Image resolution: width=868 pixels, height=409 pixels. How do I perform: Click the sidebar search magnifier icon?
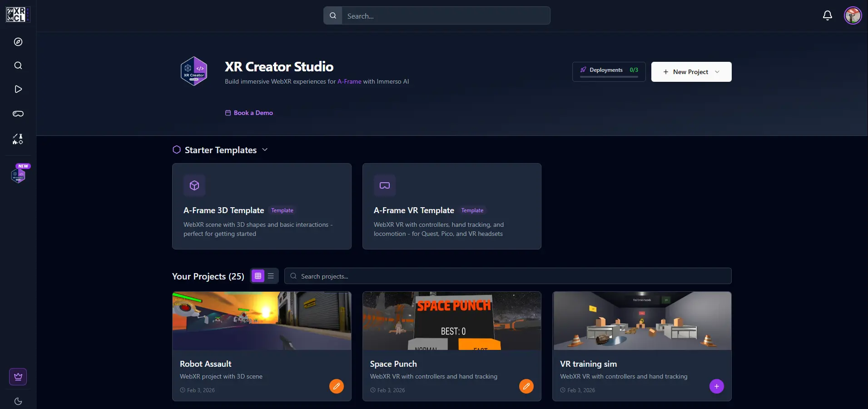[18, 65]
